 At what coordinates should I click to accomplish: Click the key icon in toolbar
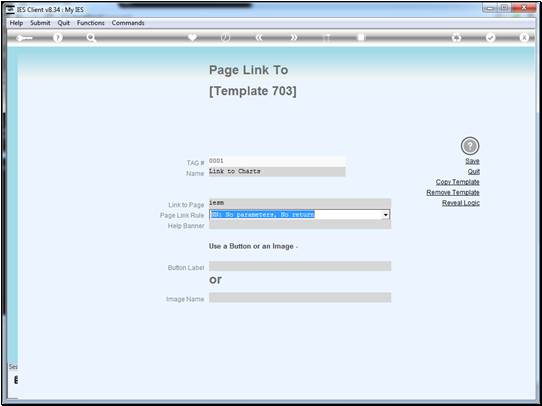click(x=24, y=38)
